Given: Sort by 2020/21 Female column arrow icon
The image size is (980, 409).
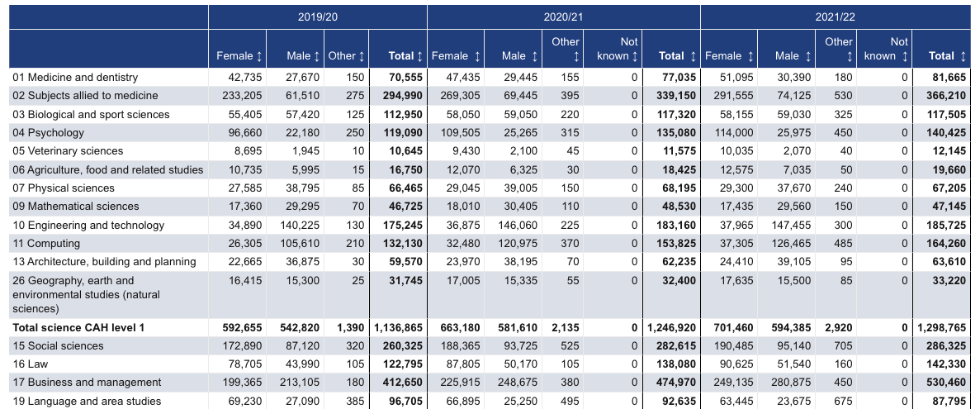Looking at the screenshot, I should (x=477, y=56).
